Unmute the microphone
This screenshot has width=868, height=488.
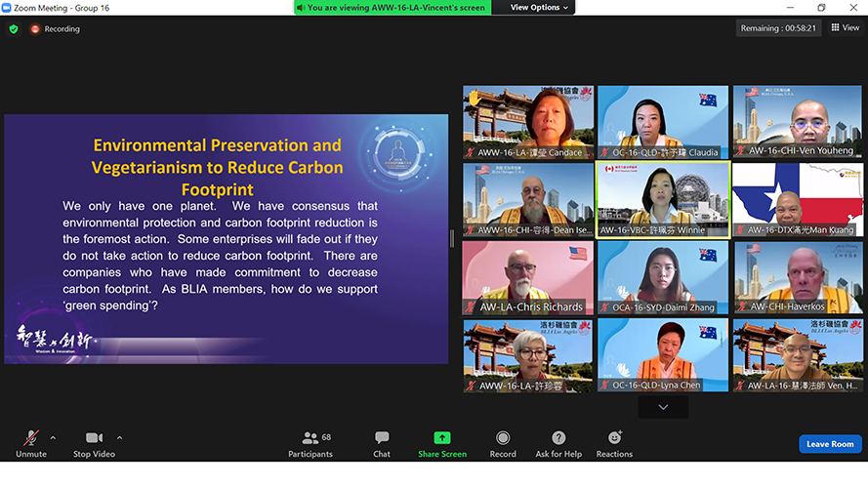(31, 443)
